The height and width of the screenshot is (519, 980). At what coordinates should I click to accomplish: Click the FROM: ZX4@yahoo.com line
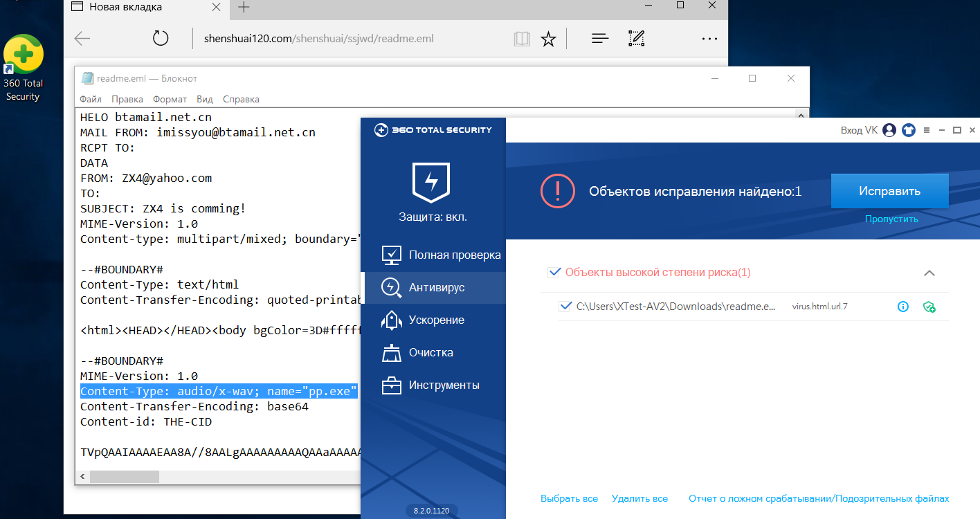[x=146, y=179]
